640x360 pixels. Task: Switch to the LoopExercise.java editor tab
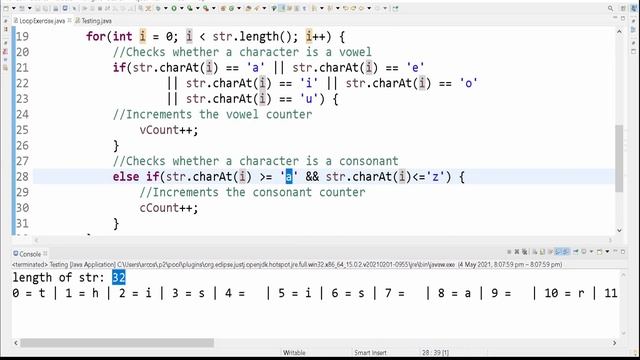[x=42, y=20]
